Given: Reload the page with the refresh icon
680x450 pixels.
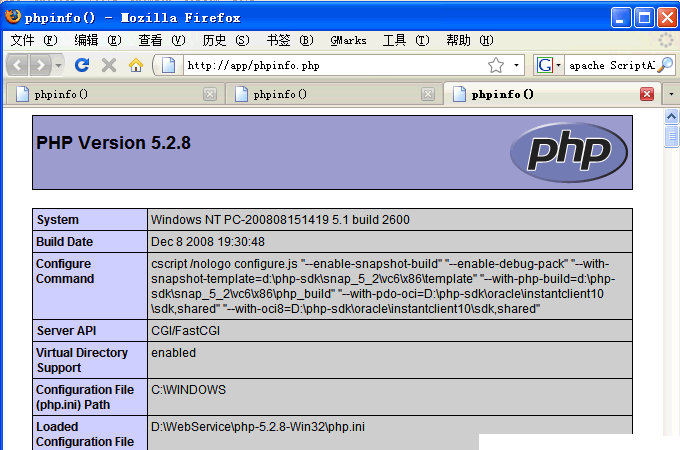Looking at the screenshot, I should click(83, 65).
